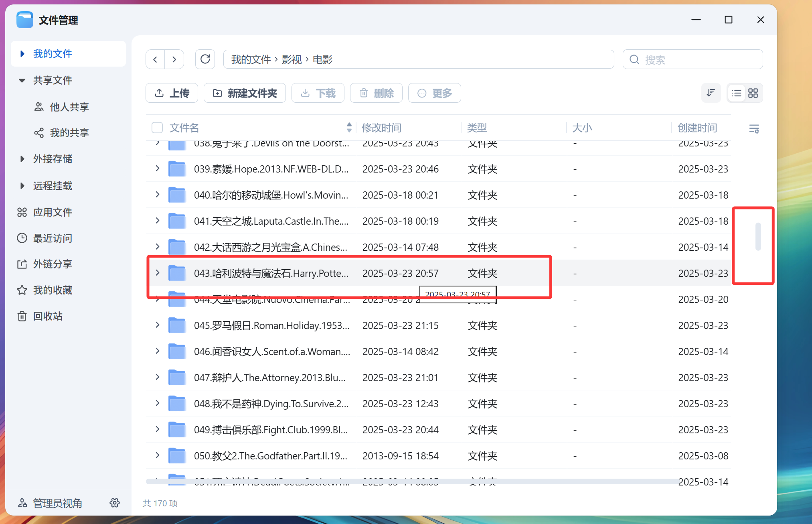Screen dimensions: 812x524
Task: Open the 回收站 recycle bin
Action: pos(47,316)
